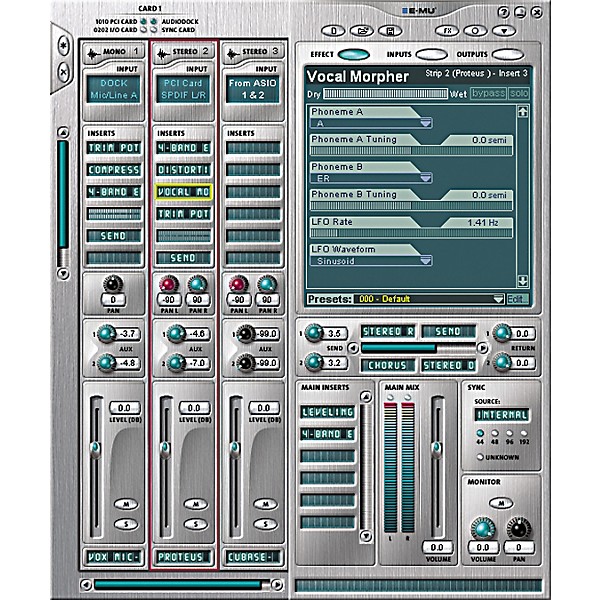600x600 pixels.
Task: Mute the Proteus strip
Action: click(x=196, y=504)
